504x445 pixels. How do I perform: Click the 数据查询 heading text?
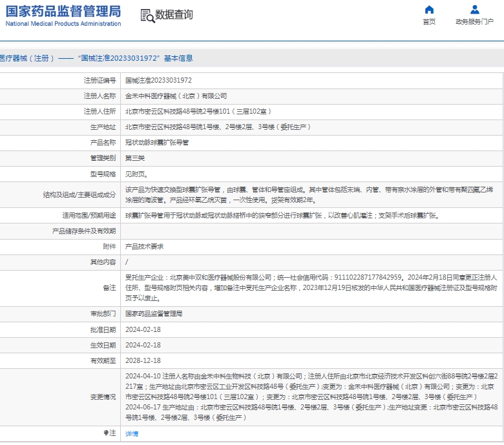tap(174, 15)
